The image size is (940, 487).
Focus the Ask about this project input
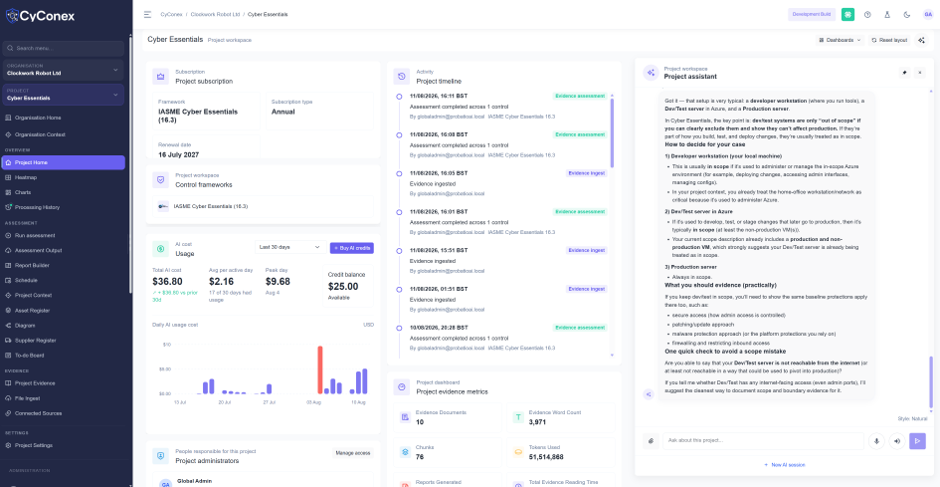tap(763, 441)
